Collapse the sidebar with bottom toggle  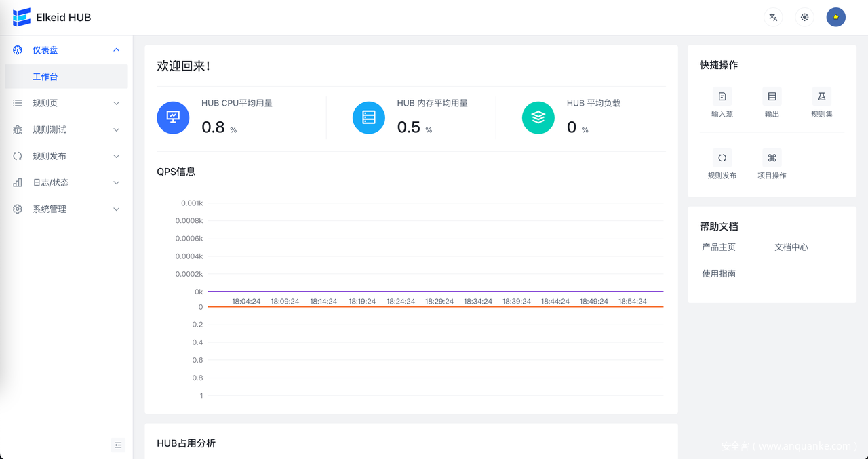click(x=119, y=445)
